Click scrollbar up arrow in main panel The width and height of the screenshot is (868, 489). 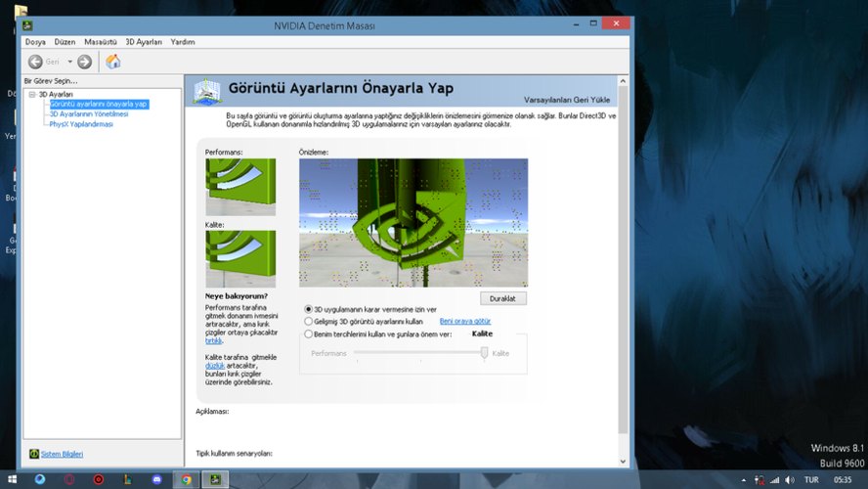623,81
